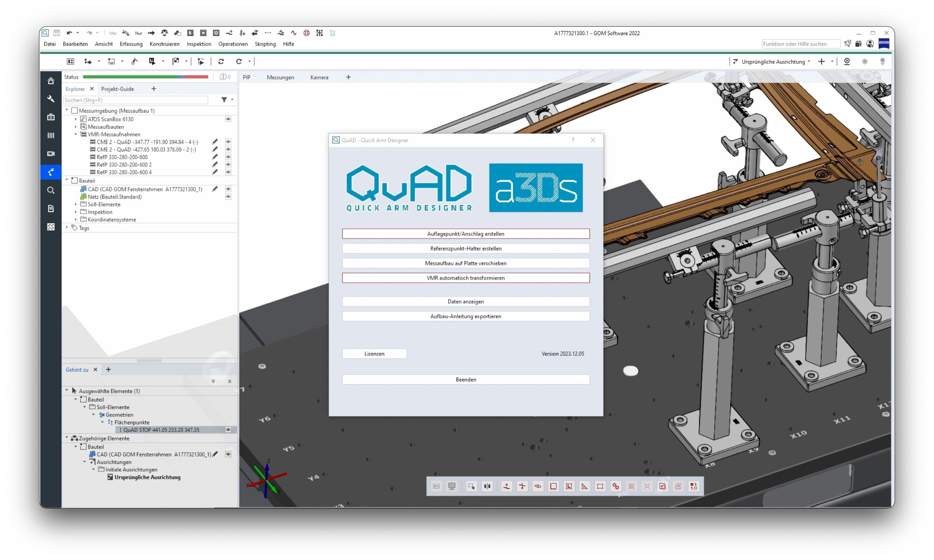The width and height of the screenshot is (934, 560).
Task: Click the undo arrow icon
Action: click(69, 33)
